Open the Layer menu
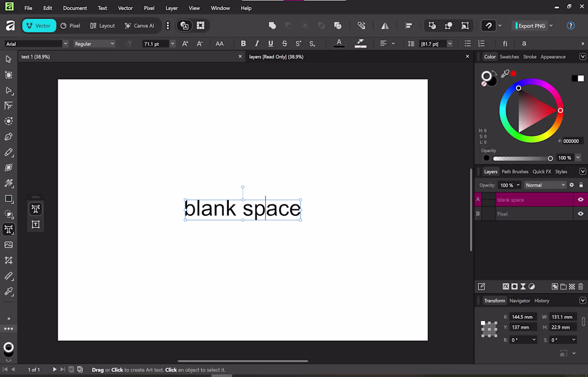Image resolution: width=588 pixels, height=377 pixels. [172, 8]
